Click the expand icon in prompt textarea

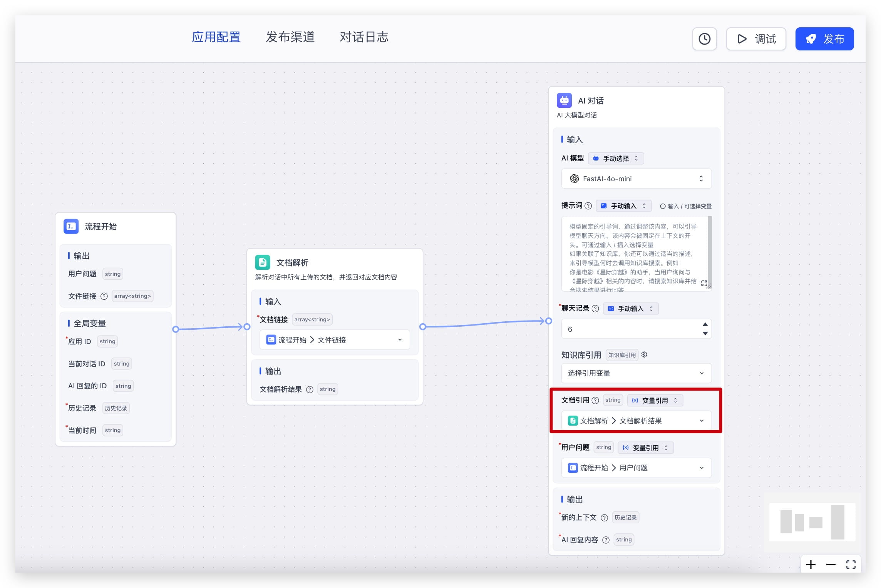coord(704,283)
